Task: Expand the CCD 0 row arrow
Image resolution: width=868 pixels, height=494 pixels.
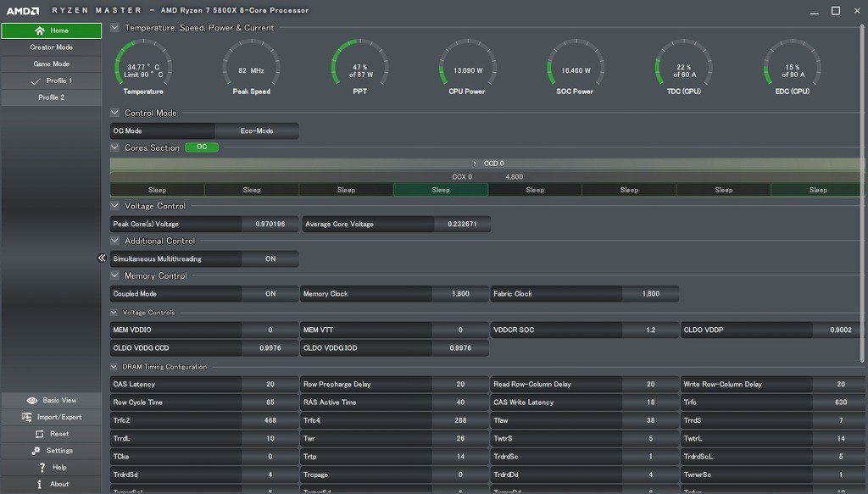Action: [475, 164]
